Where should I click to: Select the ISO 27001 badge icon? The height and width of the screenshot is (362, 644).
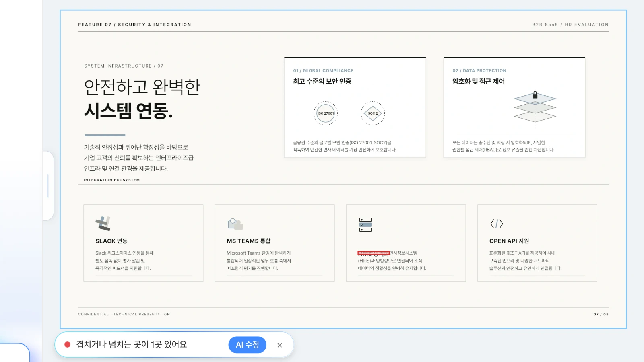tap(326, 113)
